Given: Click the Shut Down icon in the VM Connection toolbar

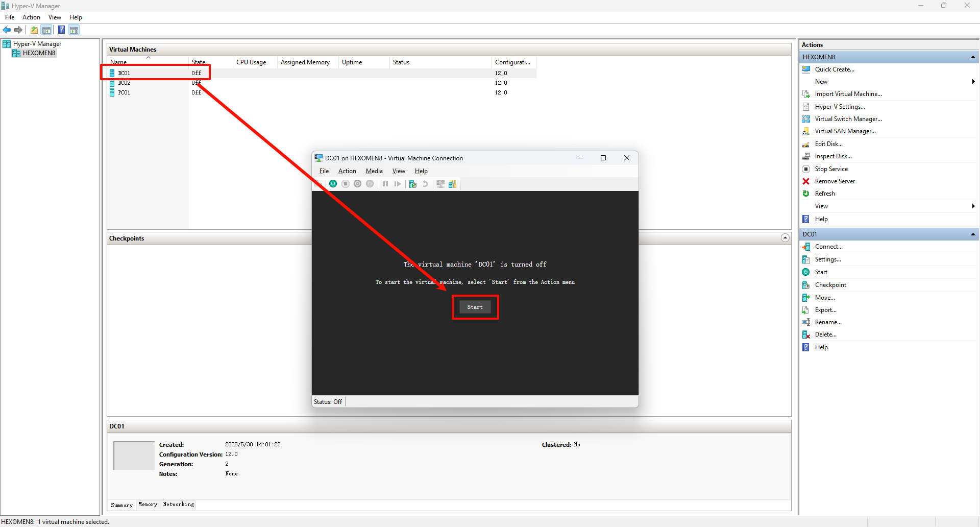Looking at the screenshot, I should pyautogui.click(x=358, y=184).
